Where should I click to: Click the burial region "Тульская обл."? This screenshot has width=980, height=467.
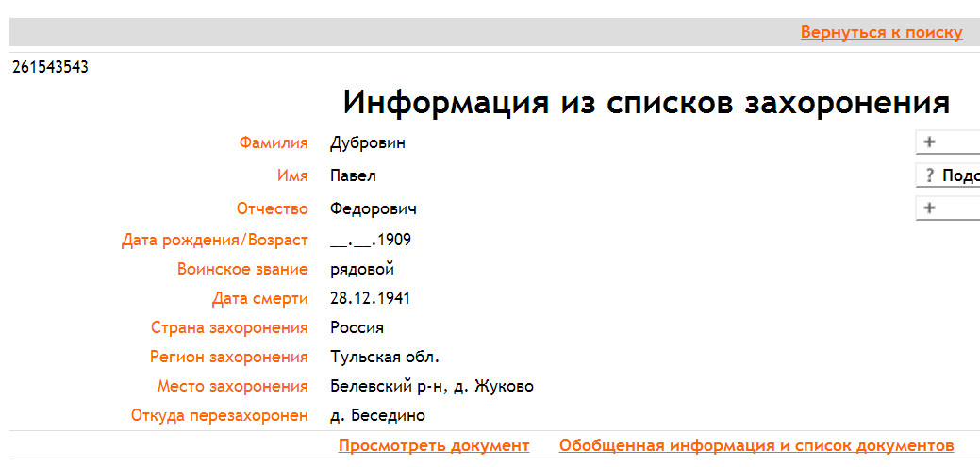(385, 357)
